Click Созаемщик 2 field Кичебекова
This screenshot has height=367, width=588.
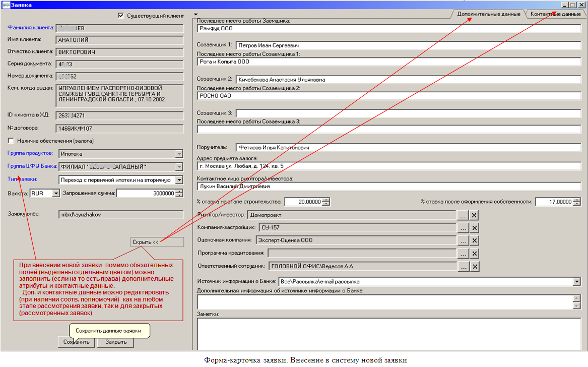click(408, 80)
